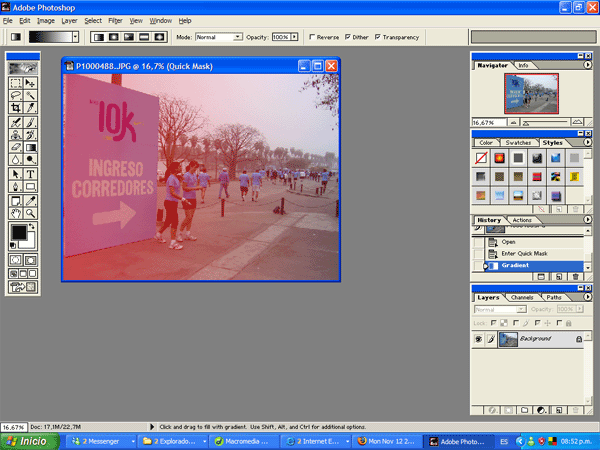Create new layer set folder button
This screenshot has width=600, height=450.
tap(524, 410)
